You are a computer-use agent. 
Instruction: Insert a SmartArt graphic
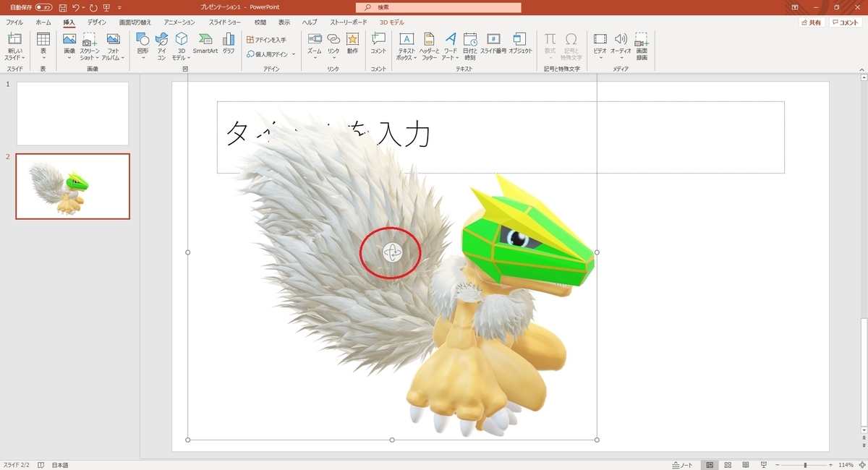205,43
